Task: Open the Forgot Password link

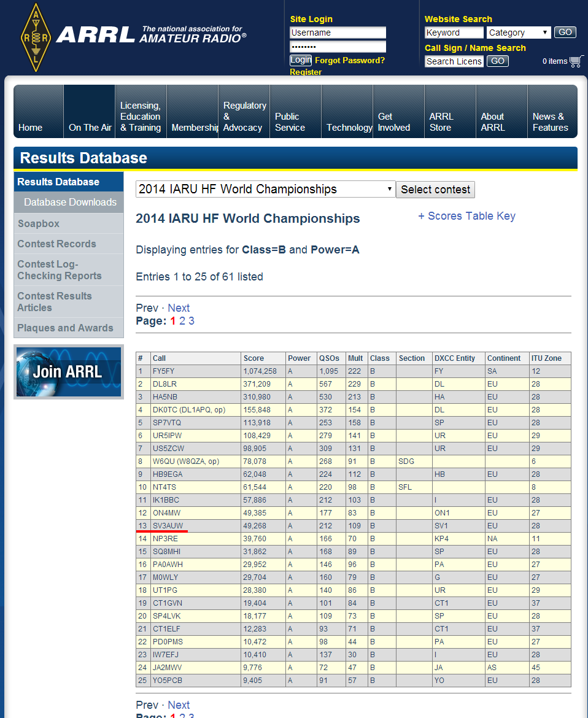Action: point(350,60)
